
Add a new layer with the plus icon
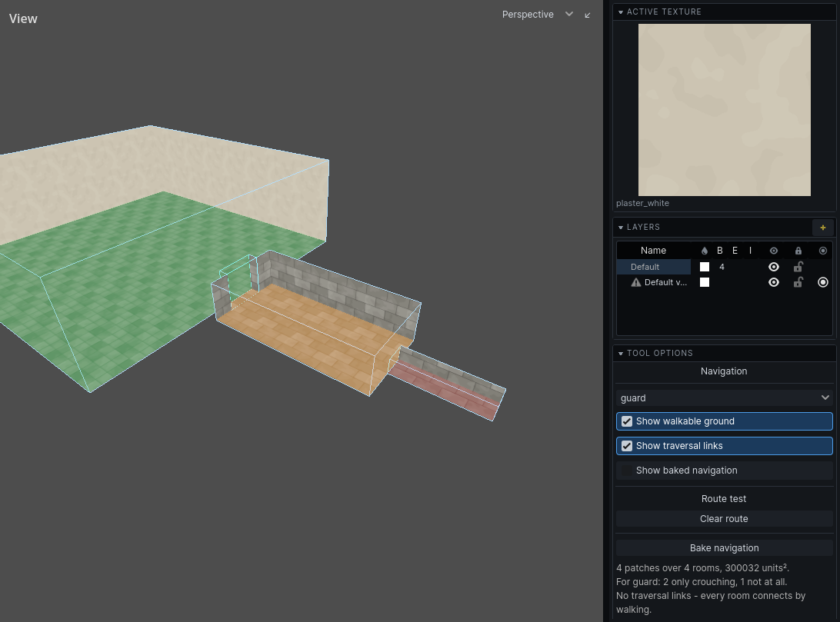(823, 228)
